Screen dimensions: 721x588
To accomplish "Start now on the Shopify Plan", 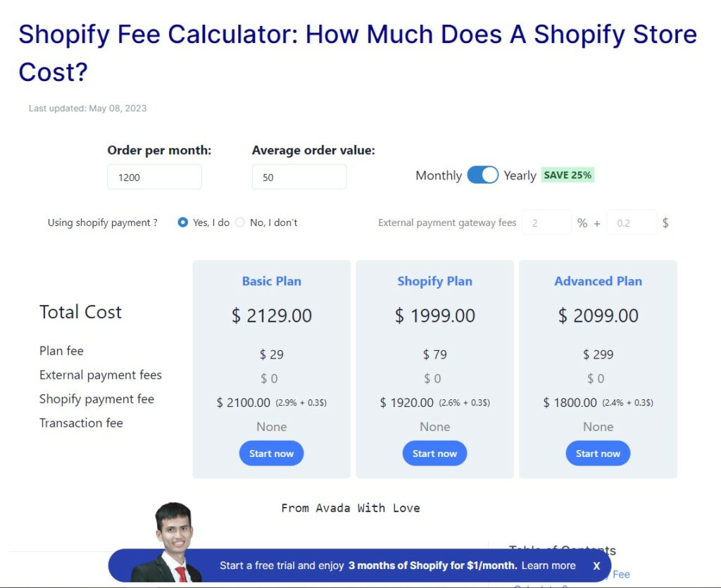I will pyautogui.click(x=434, y=453).
